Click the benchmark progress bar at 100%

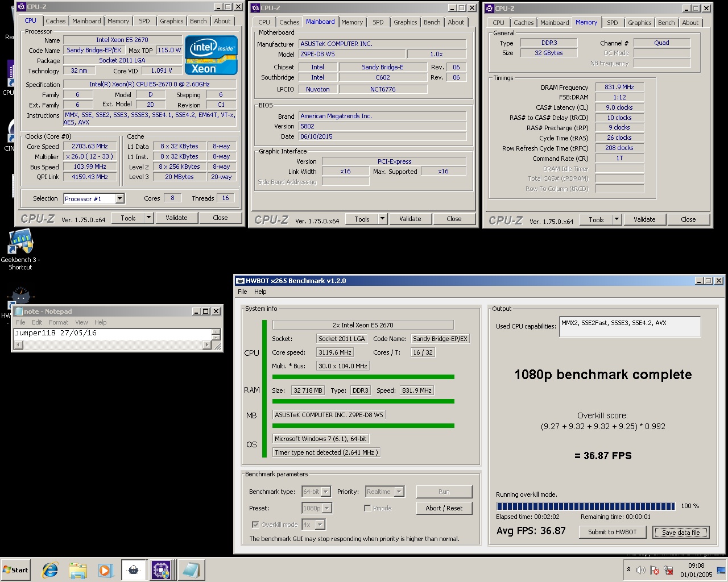point(586,506)
